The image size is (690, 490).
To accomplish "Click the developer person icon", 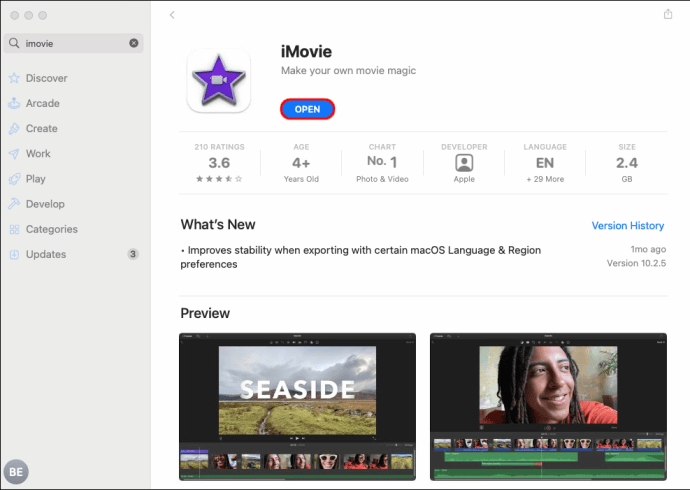I will tap(464, 163).
